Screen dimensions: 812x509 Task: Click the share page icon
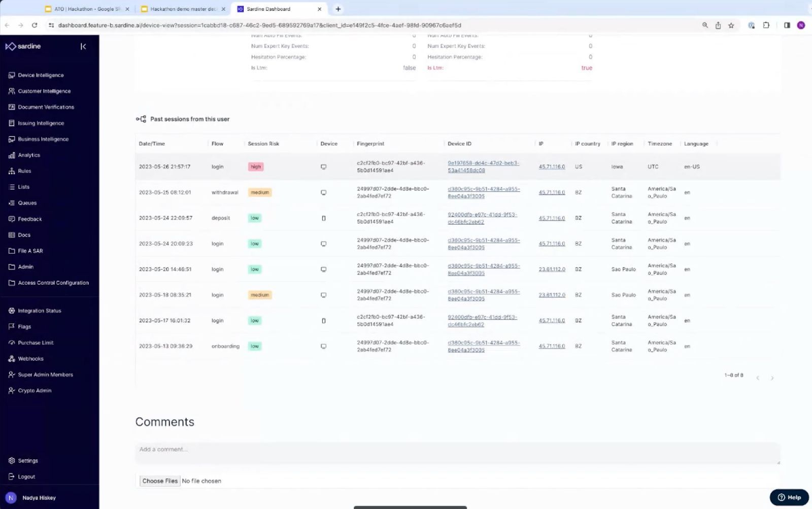click(x=718, y=25)
